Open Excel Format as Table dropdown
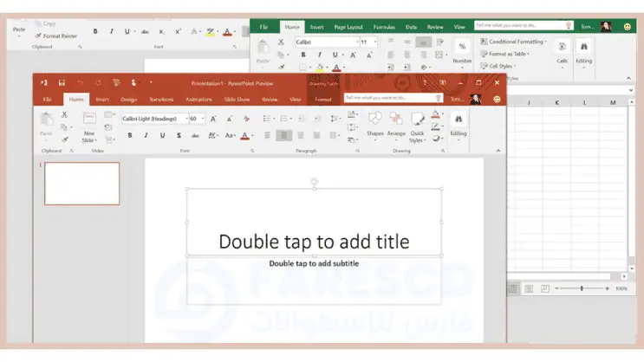Viewport: 644px width, 362px height. click(x=505, y=54)
